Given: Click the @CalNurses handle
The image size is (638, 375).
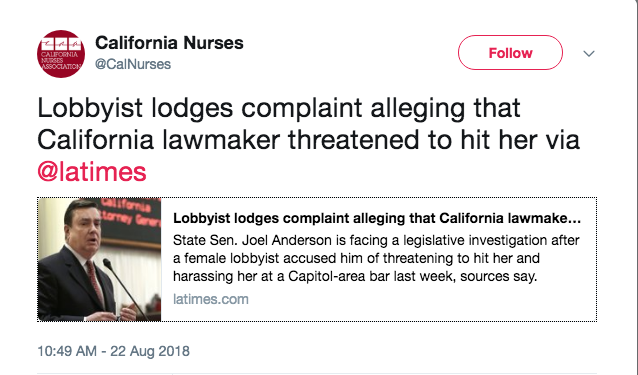Looking at the screenshot, I should pyautogui.click(x=133, y=64).
